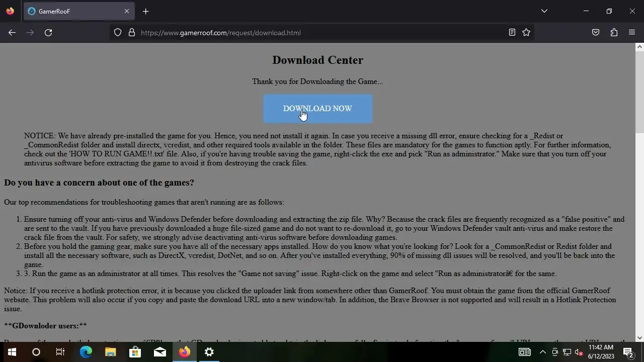Screen dimensions: 644x362
Task: Open the notification center icon
Action: 628,352
